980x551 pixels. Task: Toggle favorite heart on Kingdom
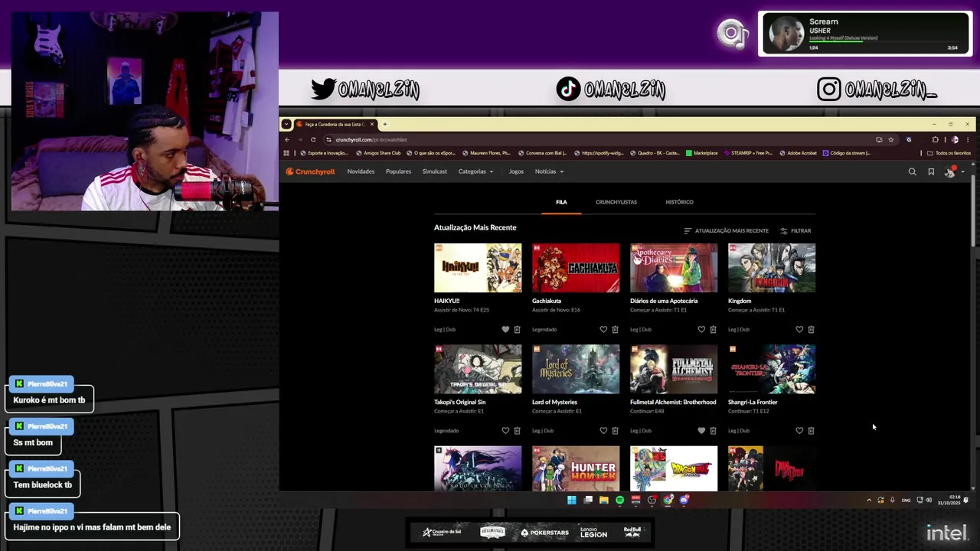pos(799,329)
